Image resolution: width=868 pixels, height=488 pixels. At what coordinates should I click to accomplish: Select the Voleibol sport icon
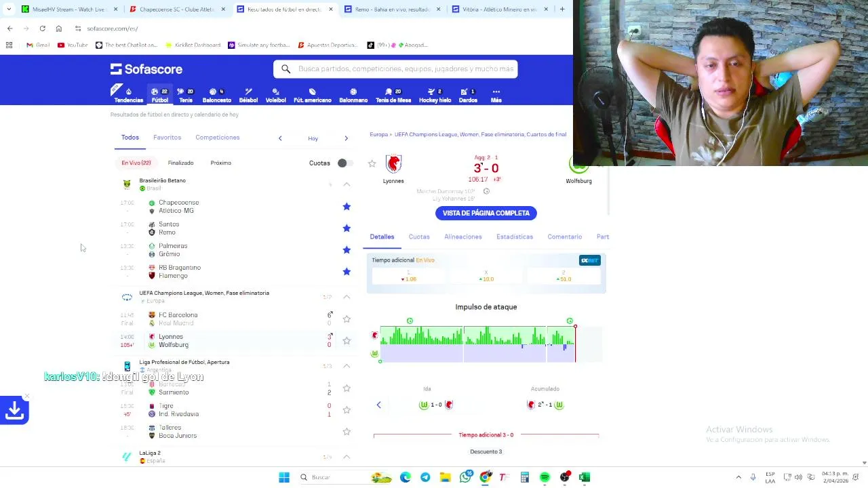[x=275, y=96]
